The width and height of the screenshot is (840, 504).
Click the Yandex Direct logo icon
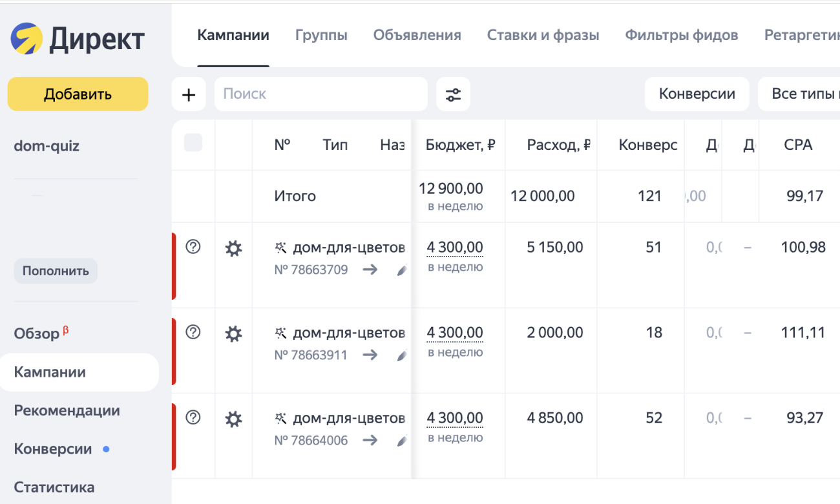(x=27, y=39)
